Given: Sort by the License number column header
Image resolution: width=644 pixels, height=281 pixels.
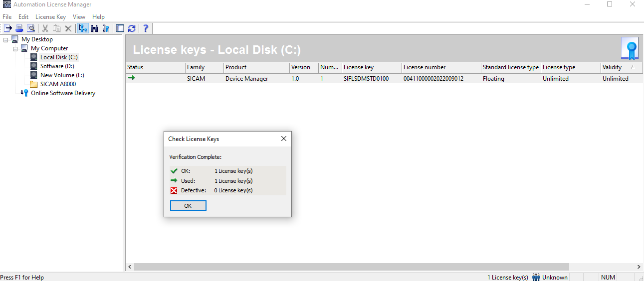Looking at the screenshot, I should click(x=441, y=67).
